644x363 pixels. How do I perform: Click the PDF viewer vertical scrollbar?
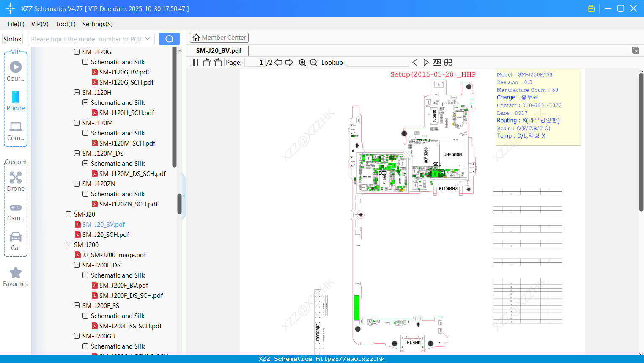pos(641,142)
